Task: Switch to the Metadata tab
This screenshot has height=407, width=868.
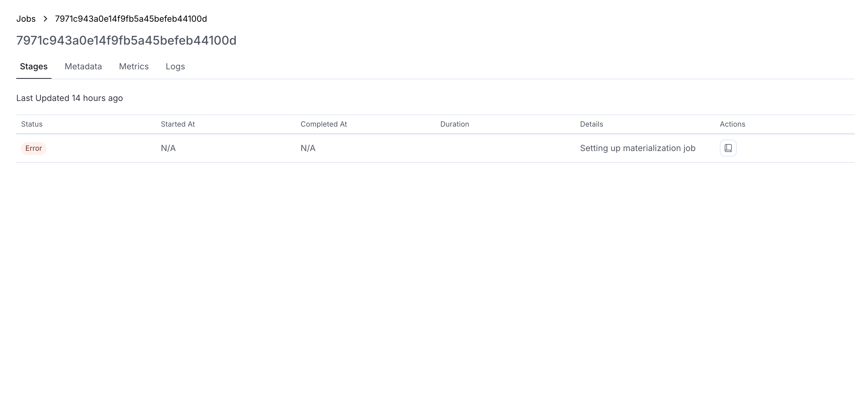Action: point(83,66)
